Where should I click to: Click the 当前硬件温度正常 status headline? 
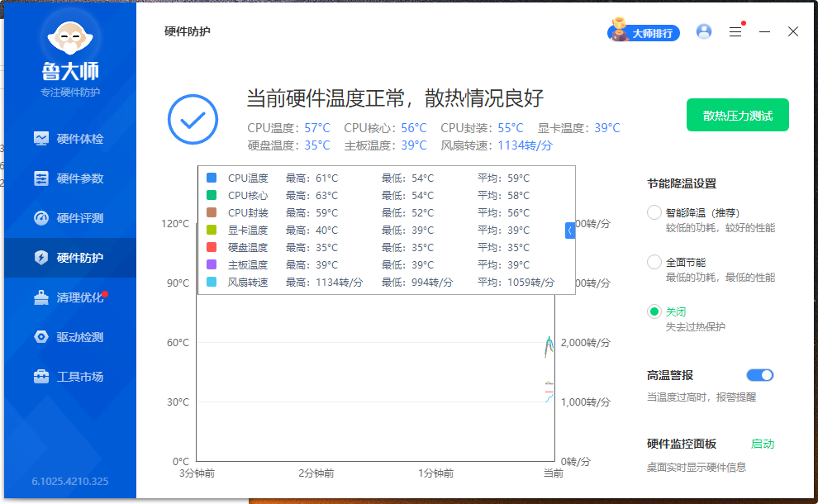[x=395, y=98]
